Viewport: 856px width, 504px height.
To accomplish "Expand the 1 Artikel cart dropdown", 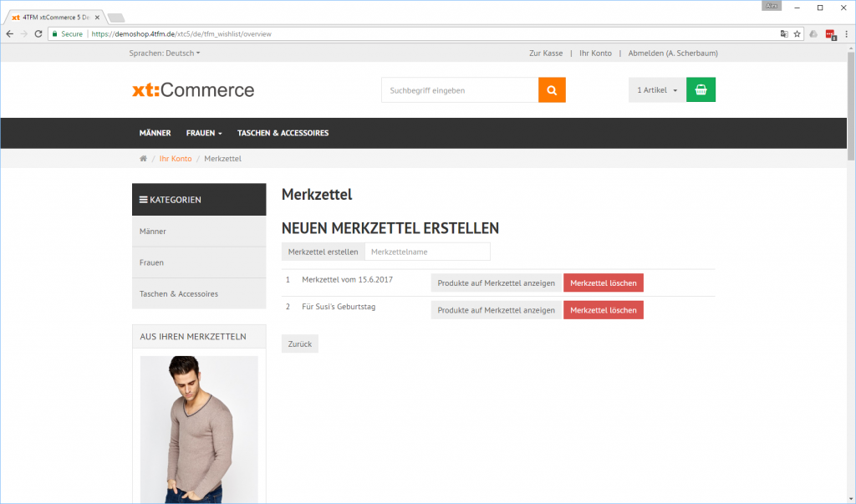I will (x=657, y=90).
